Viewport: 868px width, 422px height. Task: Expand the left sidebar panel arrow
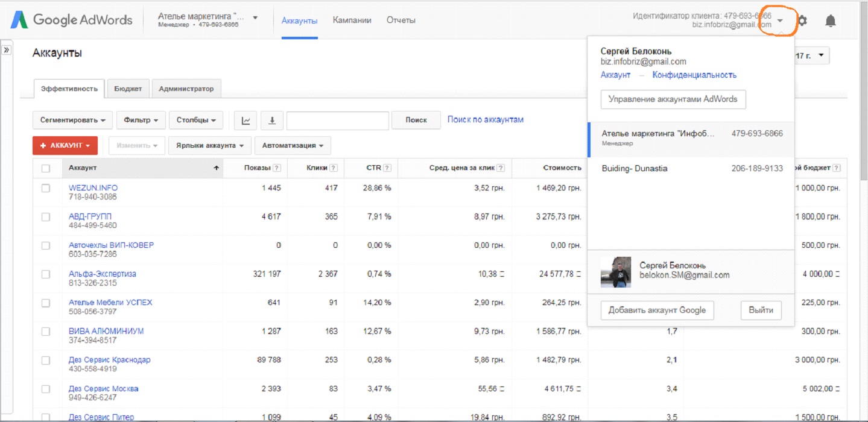pyautogui.click(x=7, y=50)
